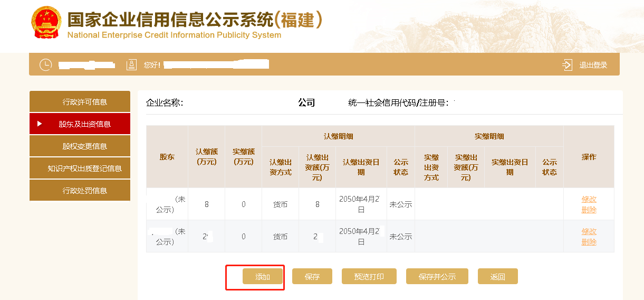Click the 保存并公示 button

coord(437,276)
